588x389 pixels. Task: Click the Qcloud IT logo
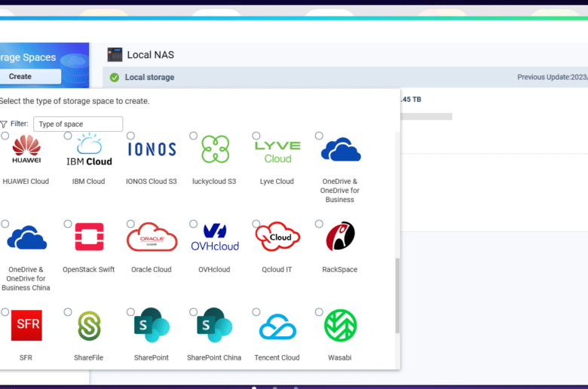[277, 236]
